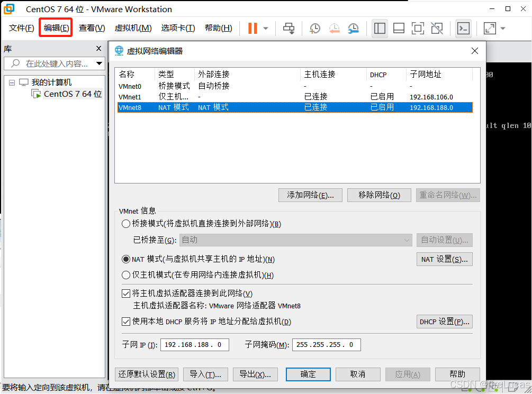Select the VMnet8 network row

tap(295, 107)
